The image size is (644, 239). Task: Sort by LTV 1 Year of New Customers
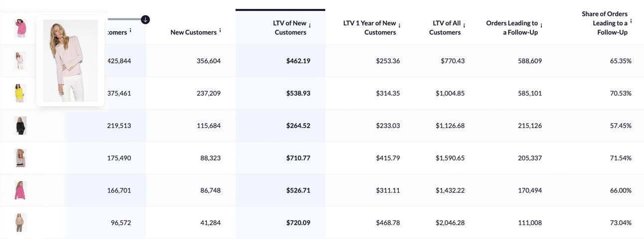pos(369,28)
